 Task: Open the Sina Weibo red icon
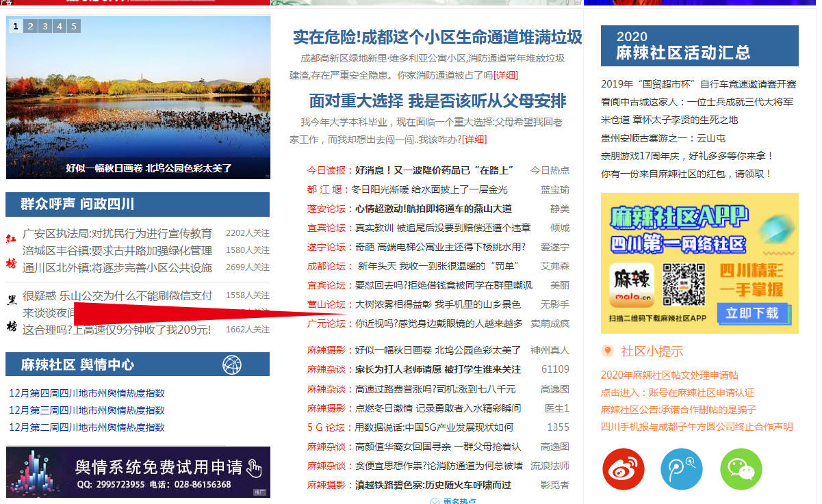click(x=624, y=469)
